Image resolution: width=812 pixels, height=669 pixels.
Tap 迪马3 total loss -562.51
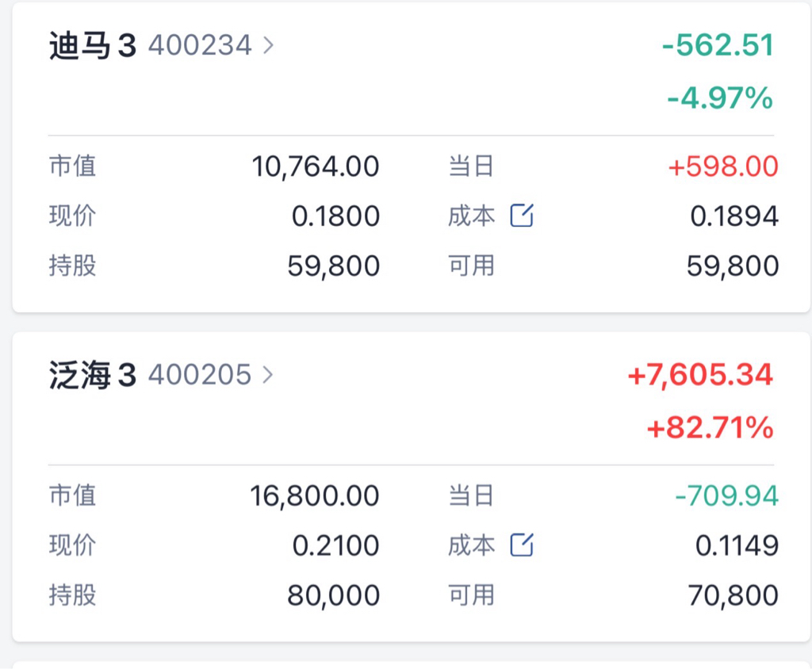point(718,44)
